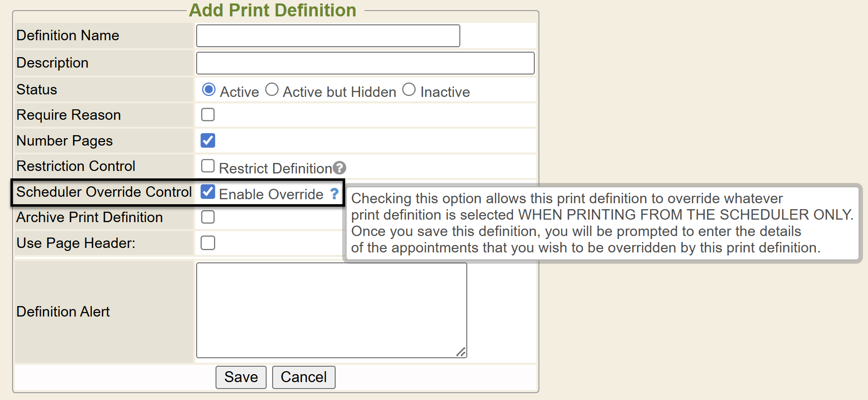Click inside the Definition Alert text area
Screen dimensions: 868x400
(x=331, y=310)
